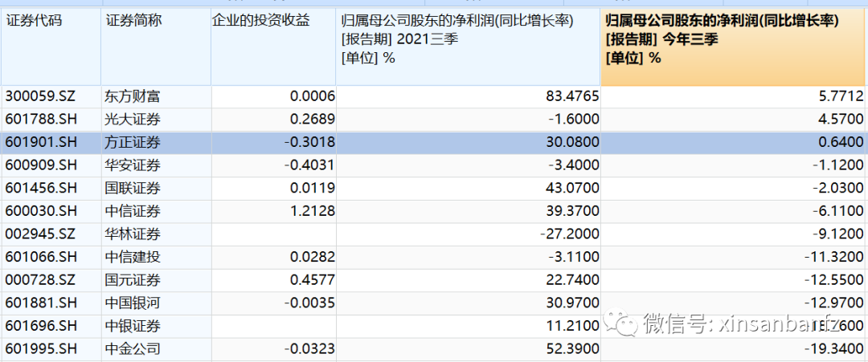Select 2021 growth value 30.9700

tap(573, 303)
